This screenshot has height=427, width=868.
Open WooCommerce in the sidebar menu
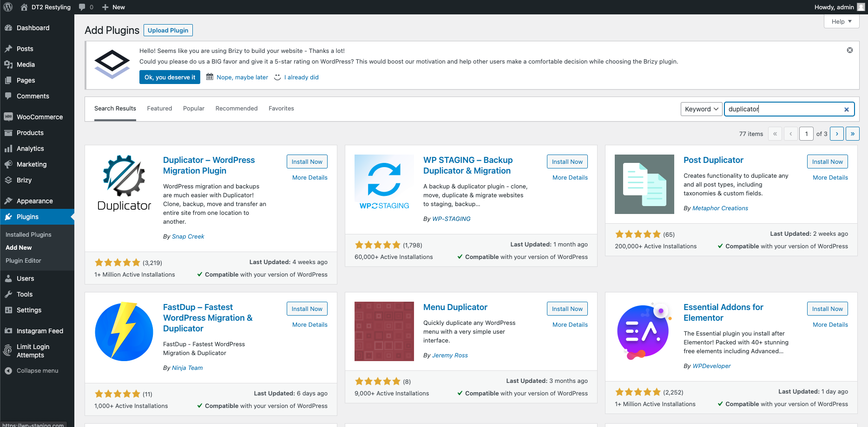click(x=39, y=117)
